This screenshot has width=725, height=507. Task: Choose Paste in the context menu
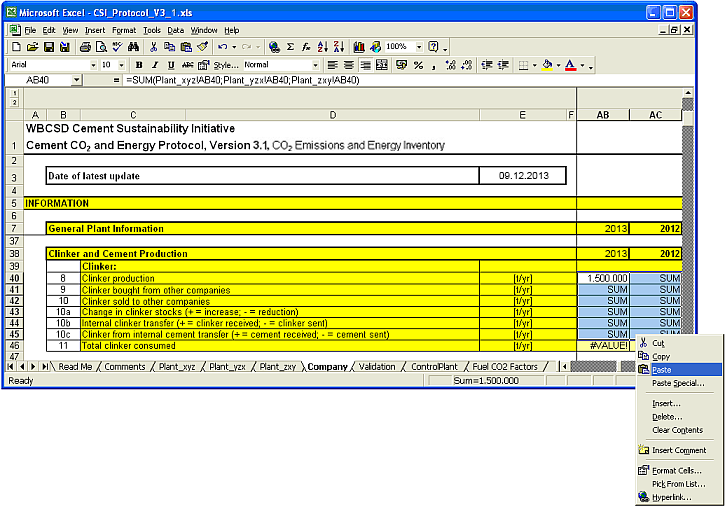679,370
